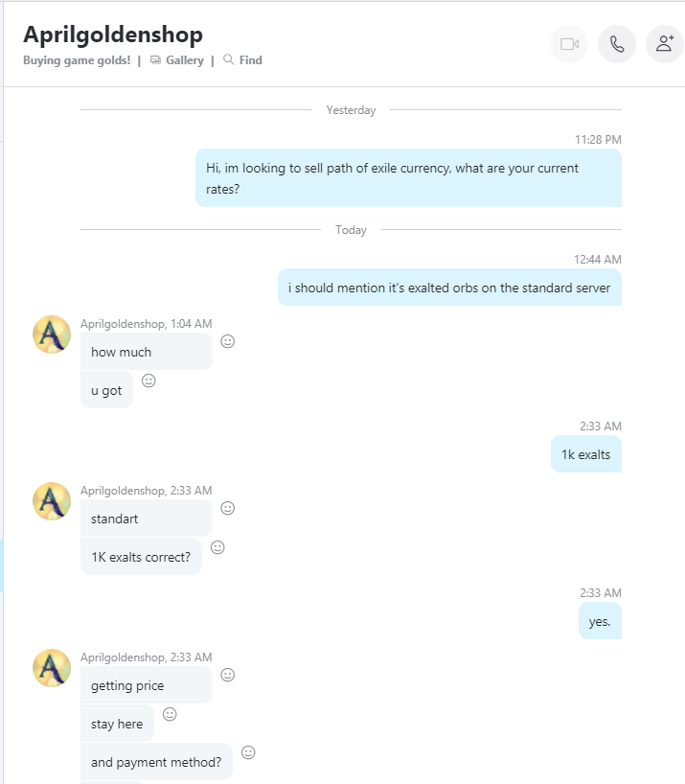Click the Aprilgoldenshop chat title

pyautogui.click(x=113, y=35)
